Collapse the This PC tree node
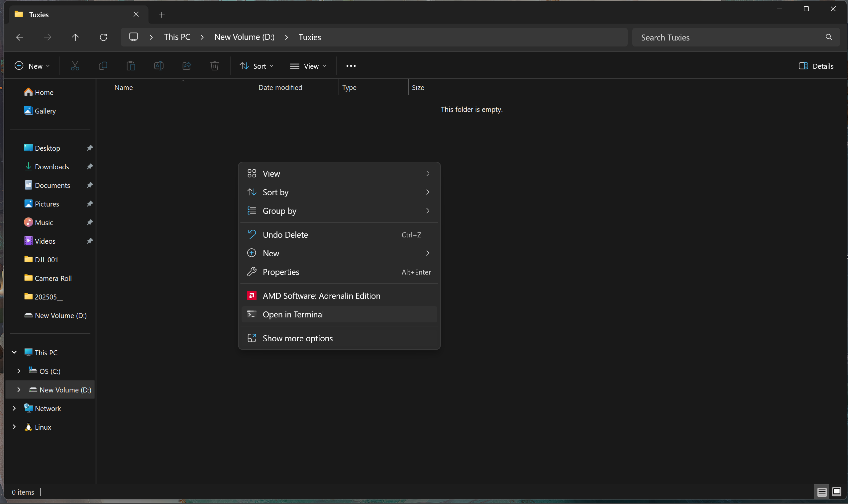This screenshot has height=504, width=848. 14,353
